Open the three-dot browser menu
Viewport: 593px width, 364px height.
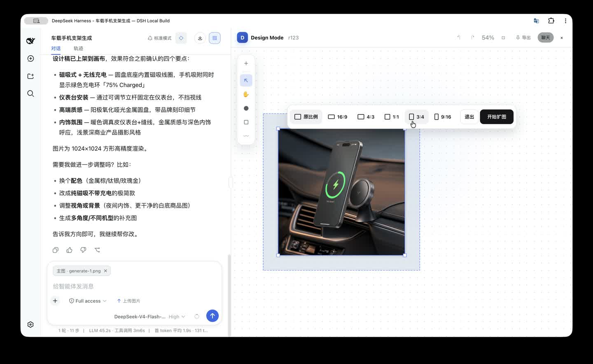pyautogui.click(x=565, y=21)
